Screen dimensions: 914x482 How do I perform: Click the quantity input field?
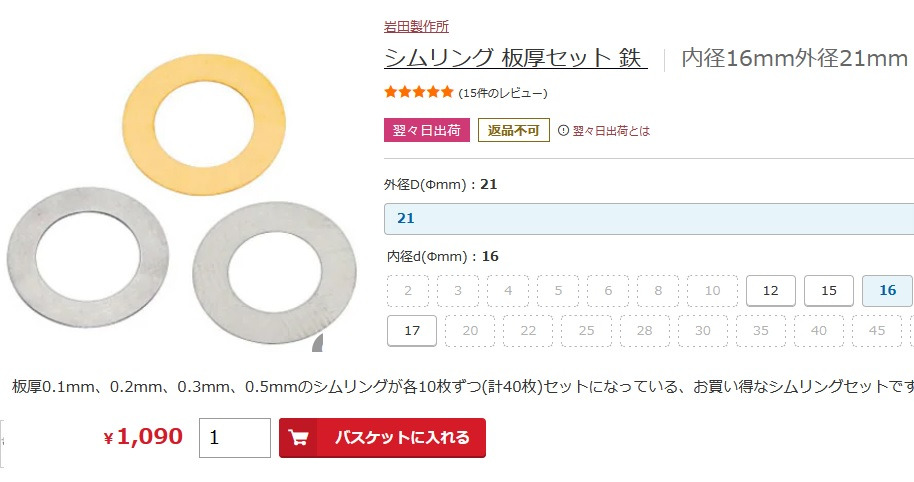[x=235, y=438]
